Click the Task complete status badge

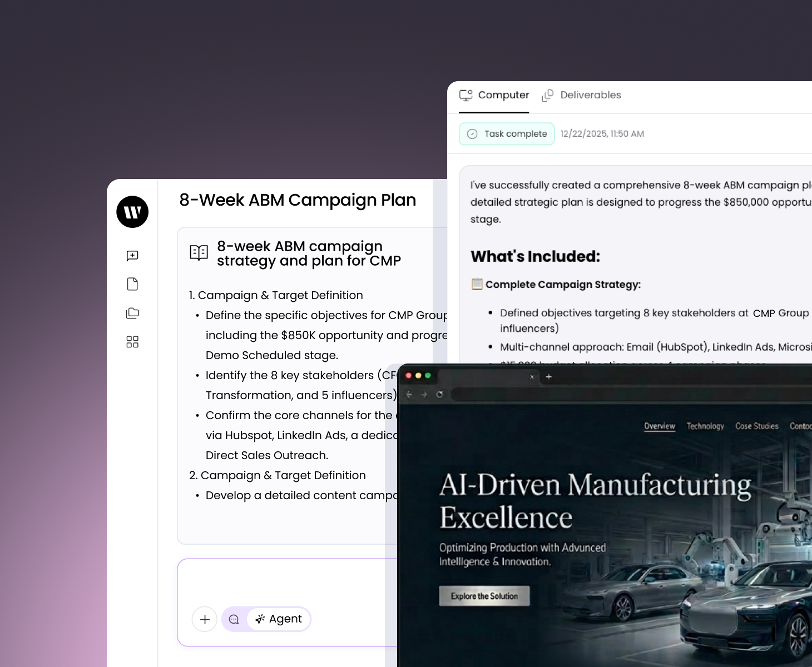tap(507, 134)
